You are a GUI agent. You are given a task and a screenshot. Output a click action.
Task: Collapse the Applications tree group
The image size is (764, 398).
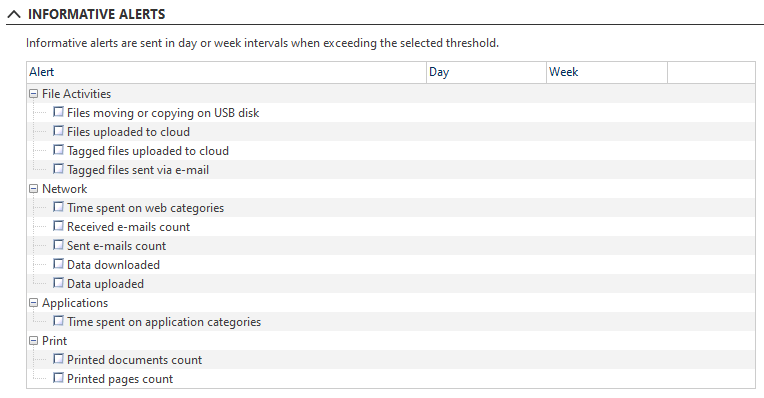pos(33,303)
